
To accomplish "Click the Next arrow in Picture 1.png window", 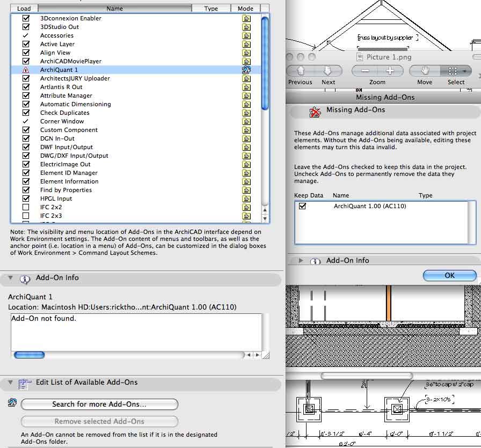I will (327, 71).
